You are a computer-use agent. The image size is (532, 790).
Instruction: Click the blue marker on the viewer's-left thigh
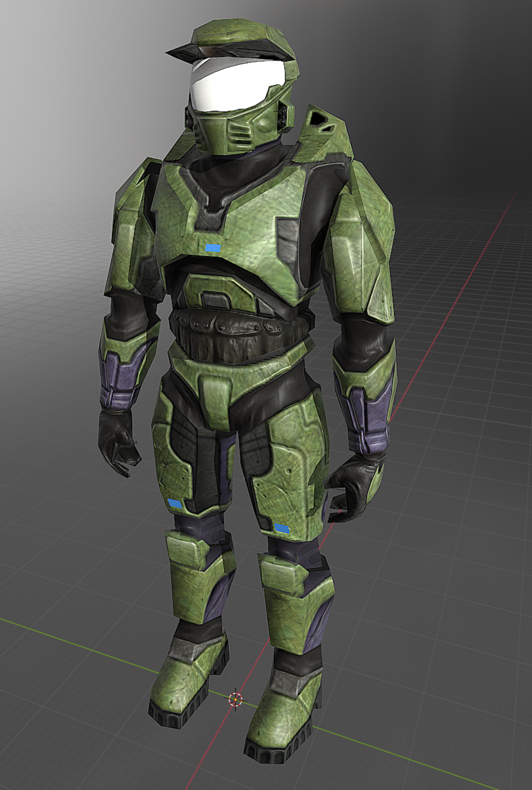pyautogui.click(x=175, y=503)
